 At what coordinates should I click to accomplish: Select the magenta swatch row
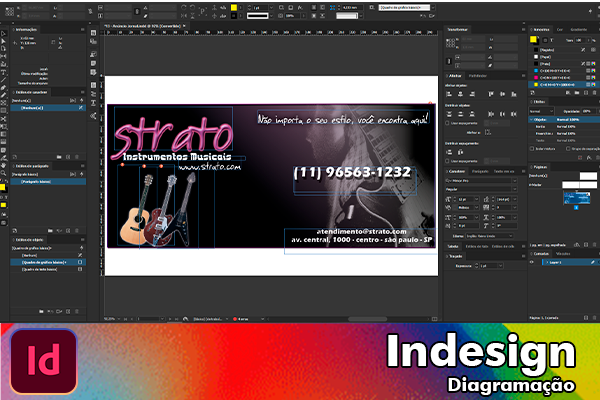click(x=564, y=77)
